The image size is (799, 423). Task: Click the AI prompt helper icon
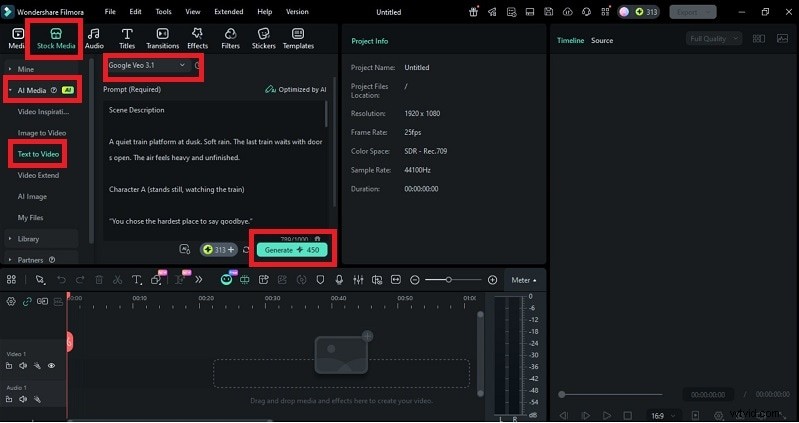185,249
